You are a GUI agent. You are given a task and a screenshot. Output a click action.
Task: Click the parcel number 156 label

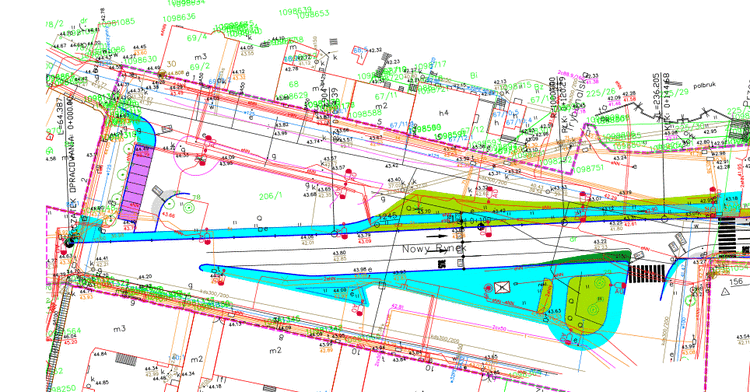736,282
